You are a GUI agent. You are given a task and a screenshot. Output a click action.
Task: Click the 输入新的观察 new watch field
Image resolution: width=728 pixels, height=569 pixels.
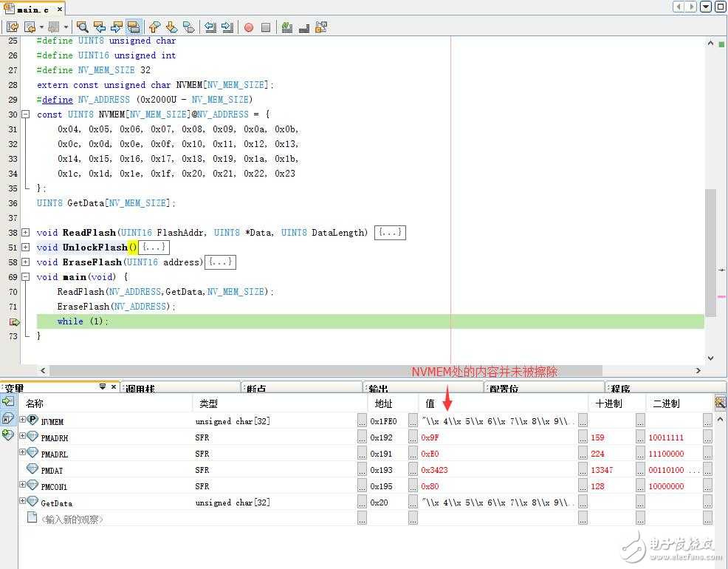(x=72, y=519)
